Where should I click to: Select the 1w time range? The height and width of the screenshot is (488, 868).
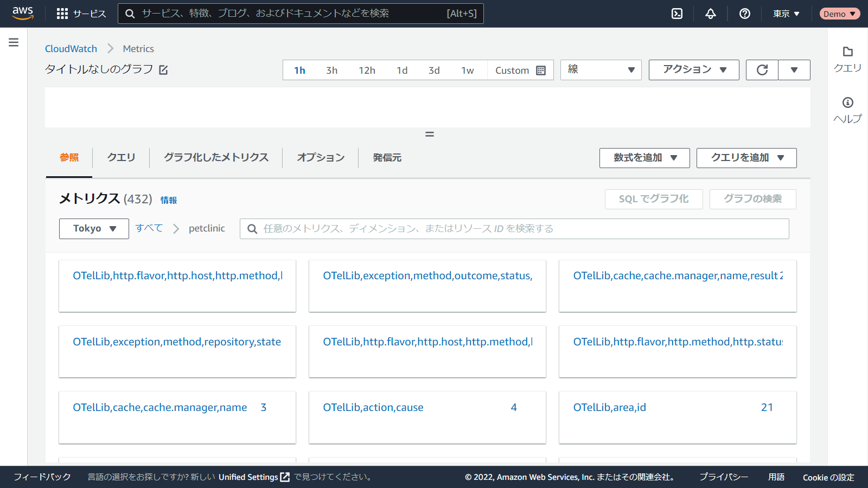pos(467,70)
